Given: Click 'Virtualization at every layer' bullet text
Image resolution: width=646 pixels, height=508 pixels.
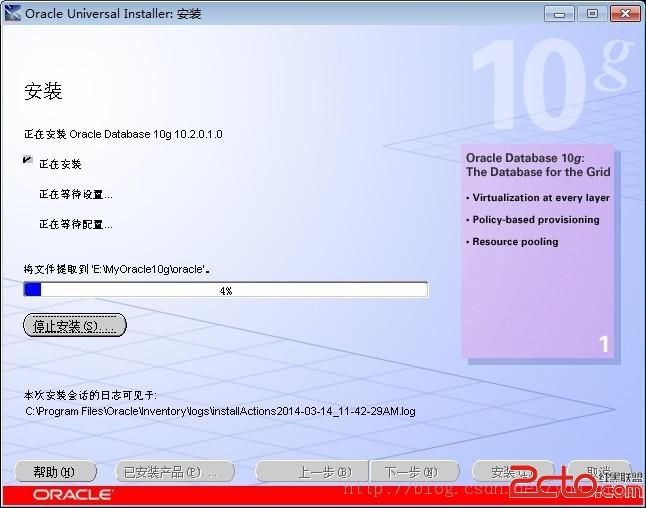Looking at the screenshot, I should [x=541, y=198].
